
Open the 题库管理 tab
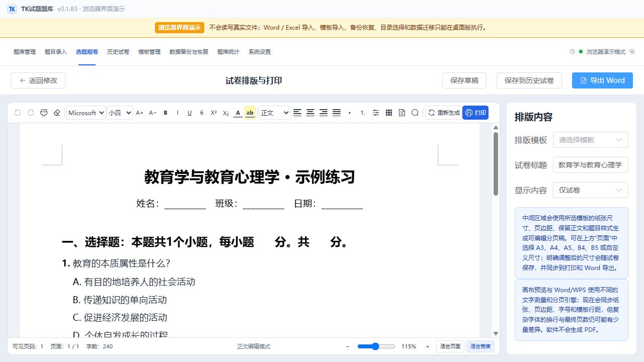pyautogui.click(x=25, y=52)
